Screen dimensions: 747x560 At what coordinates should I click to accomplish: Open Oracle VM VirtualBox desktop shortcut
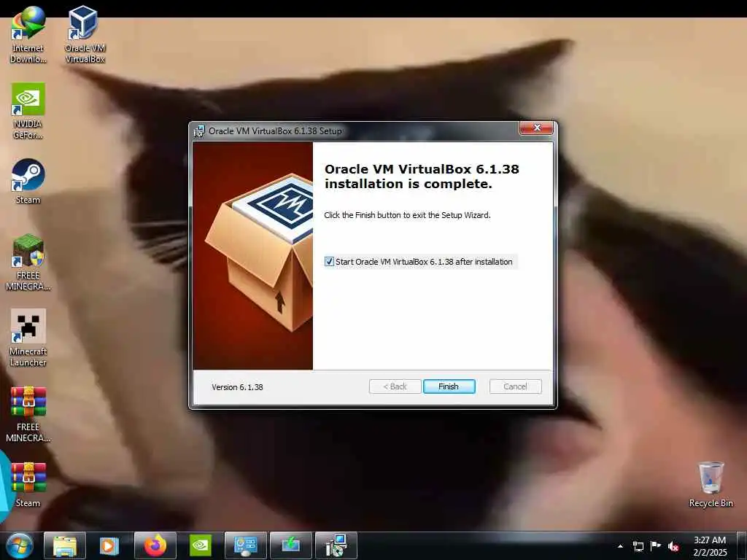click(85, 34)
